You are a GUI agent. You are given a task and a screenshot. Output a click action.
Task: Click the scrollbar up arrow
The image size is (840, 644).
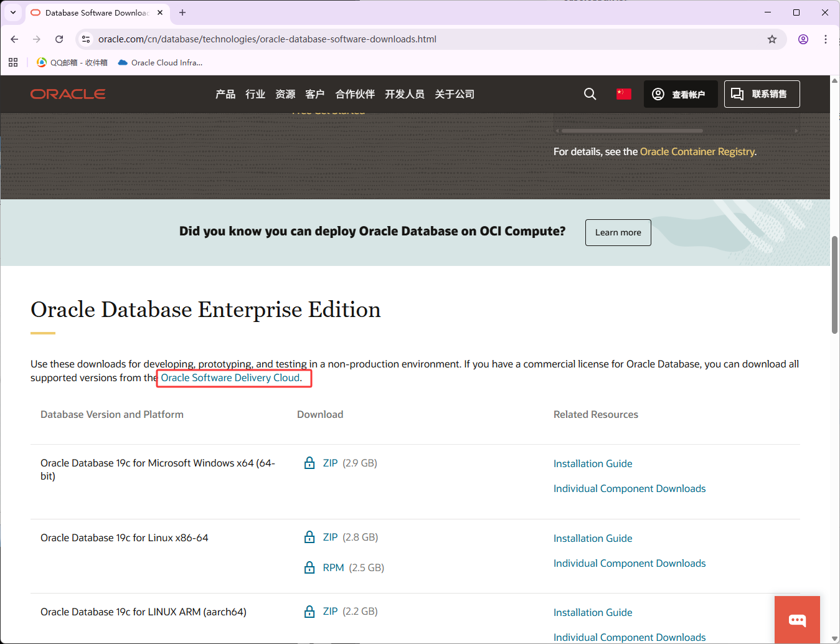(835, 80)
